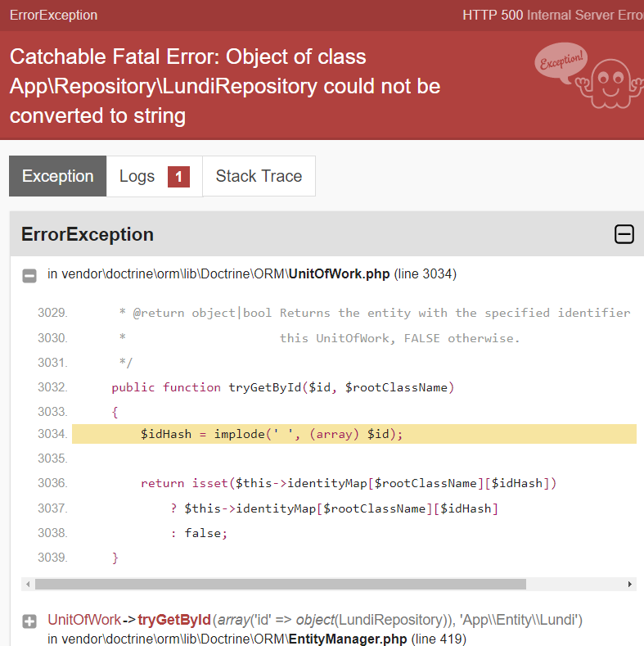Image resolution: width=644 pixels, height=646 pixels.
Task: Click the UnitOfWork.php file link
Action: (x=339, y=273)
